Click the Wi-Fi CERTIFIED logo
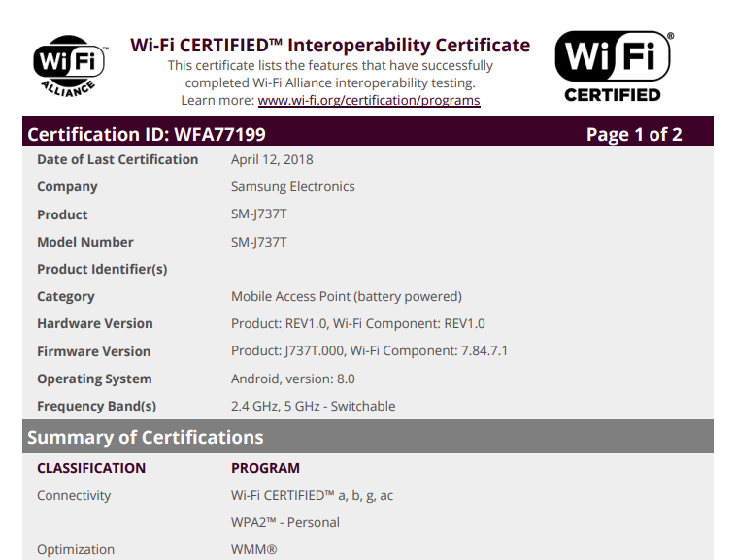 [x=613, y=66]
